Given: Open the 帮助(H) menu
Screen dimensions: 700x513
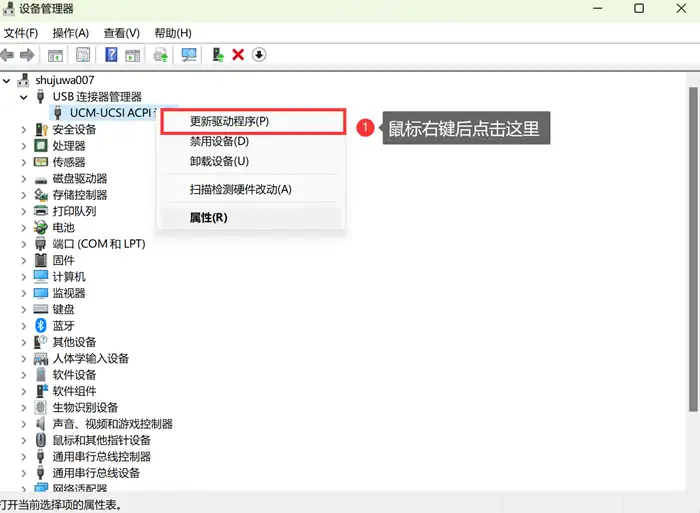Looking at the screenshot, I should pyautogui.click(x=173, y=33).
